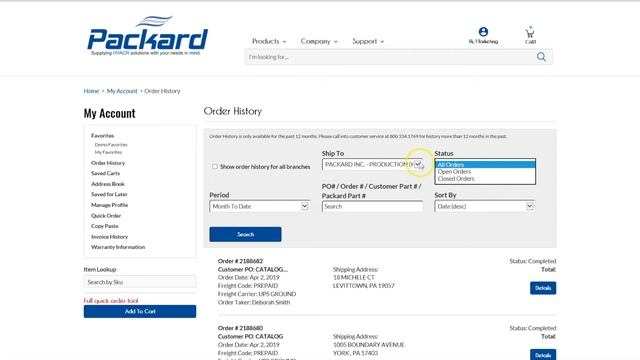This screenshot has width=640, height=360.
Task: Click the magnifier search icon
Action: (x=541, y=57)
